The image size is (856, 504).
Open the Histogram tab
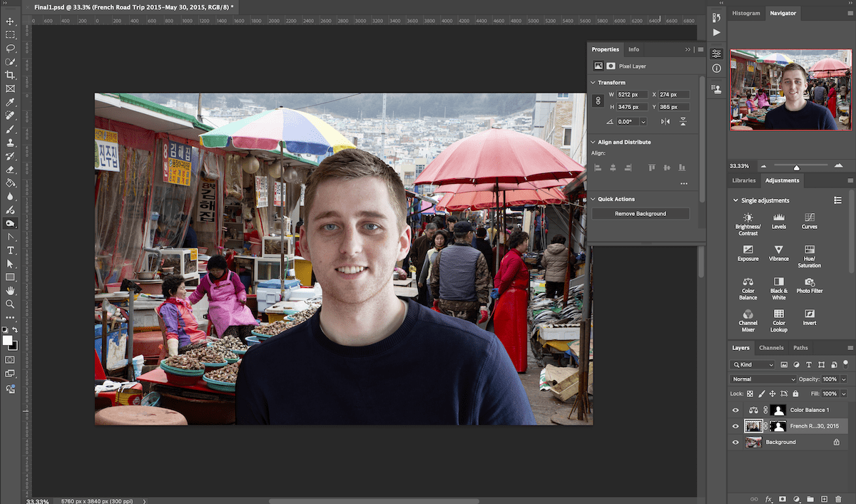pos(746,12)
